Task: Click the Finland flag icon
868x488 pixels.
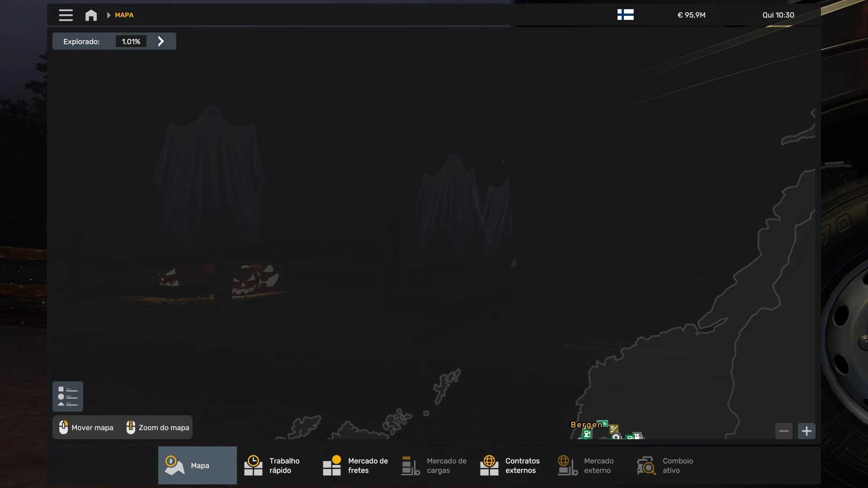Action: [x=625, y=15]
